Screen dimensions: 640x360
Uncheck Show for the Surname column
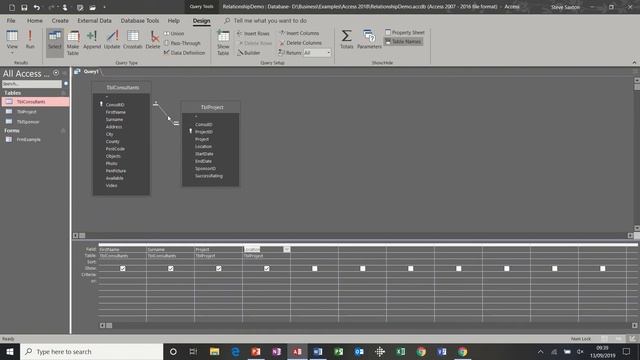point(171,269)
